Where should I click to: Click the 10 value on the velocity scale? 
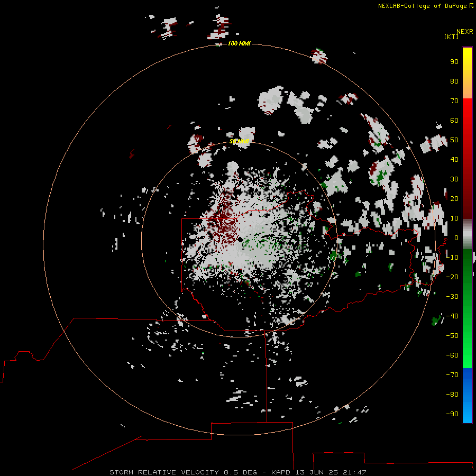click(x=454, y=218)
